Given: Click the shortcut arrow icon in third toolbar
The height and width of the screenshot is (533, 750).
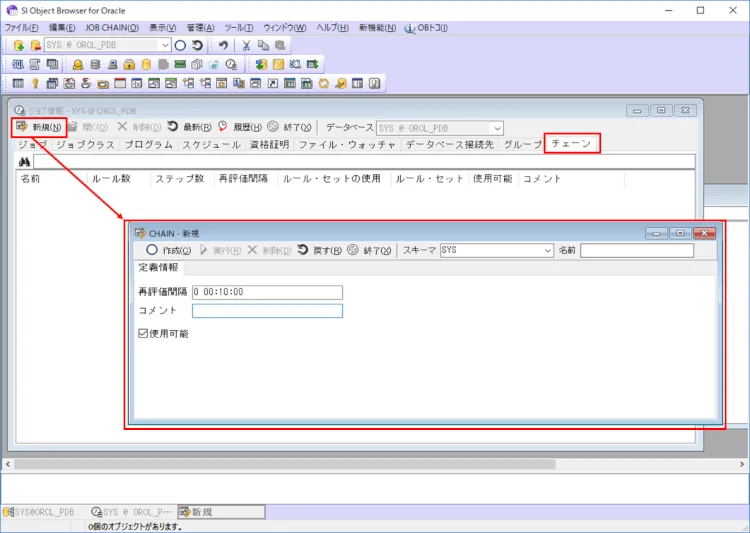Looking at the screenshot, I should pyautogui.click(x=273, y=83).
